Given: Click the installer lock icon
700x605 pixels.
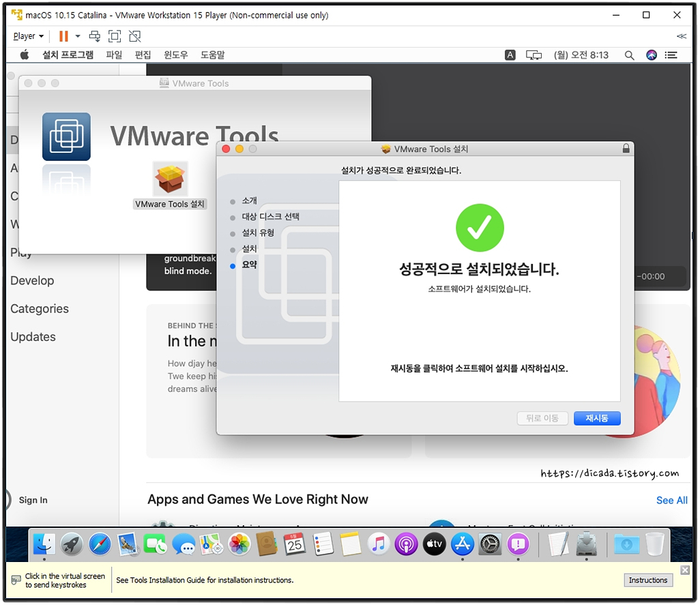Looking at the screenshot, I should pyautogui.click(x=626, y=149).
